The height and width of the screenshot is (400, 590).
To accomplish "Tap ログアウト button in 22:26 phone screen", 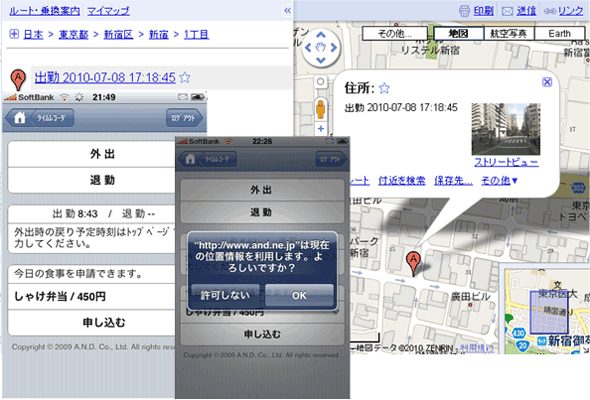I will coord(330,159).
